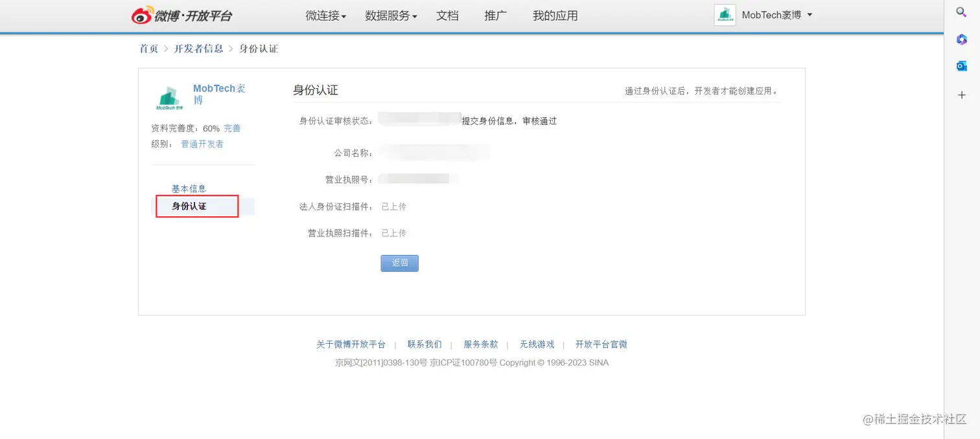Click 已上传 next to 营业执照扫描件
This screenshot has height=439, width=980.
tap(393, 233)
